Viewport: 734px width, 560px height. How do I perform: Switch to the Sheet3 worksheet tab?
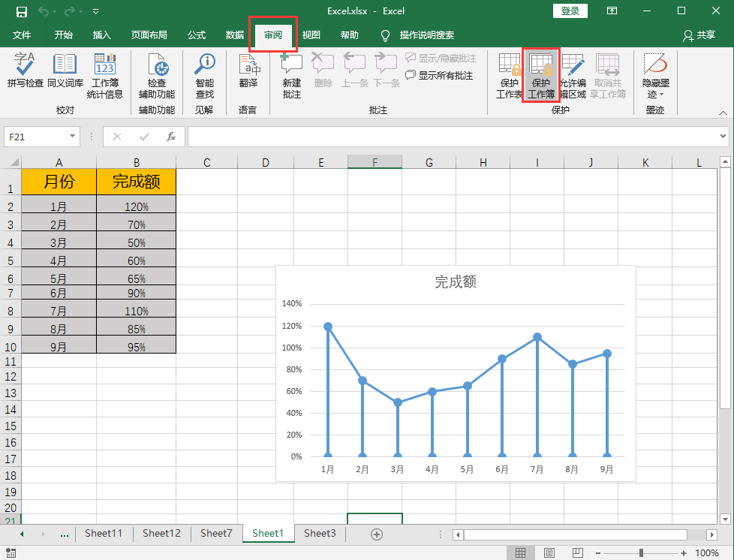pyautogui.click(x=319, y=534)
